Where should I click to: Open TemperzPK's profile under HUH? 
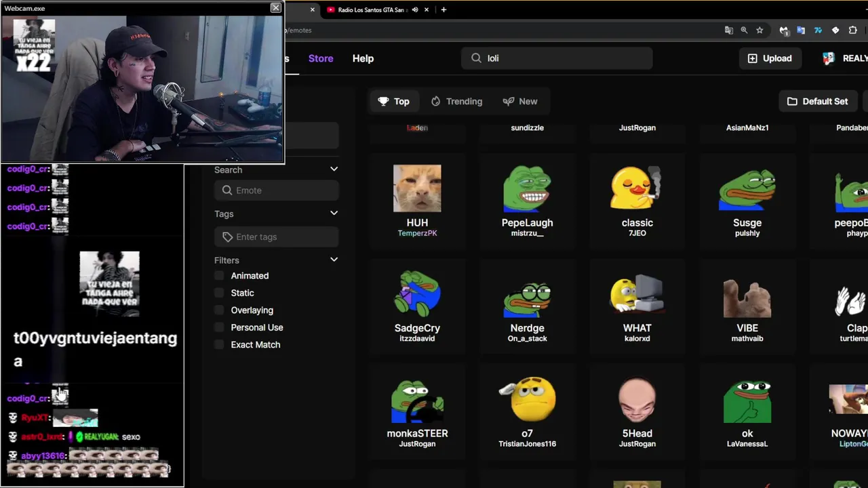point(417,233)
